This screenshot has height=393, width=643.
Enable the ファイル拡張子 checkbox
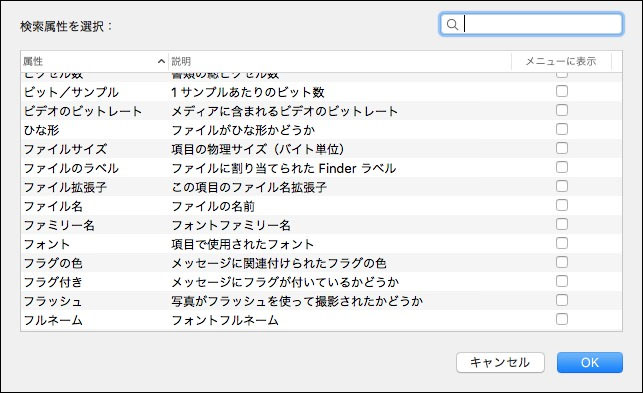point(562,186)
